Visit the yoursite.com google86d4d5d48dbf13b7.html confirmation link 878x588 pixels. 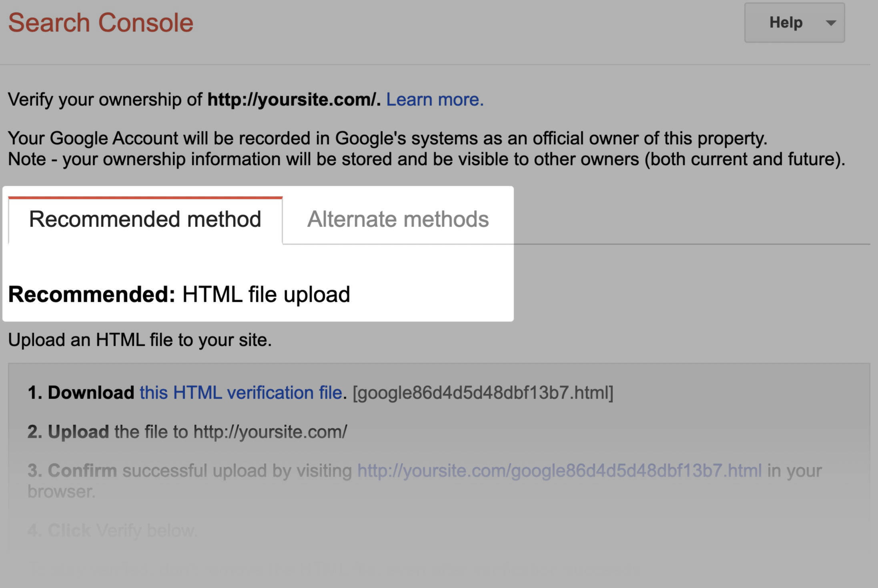pyautogui.click(x=559, y=470)
